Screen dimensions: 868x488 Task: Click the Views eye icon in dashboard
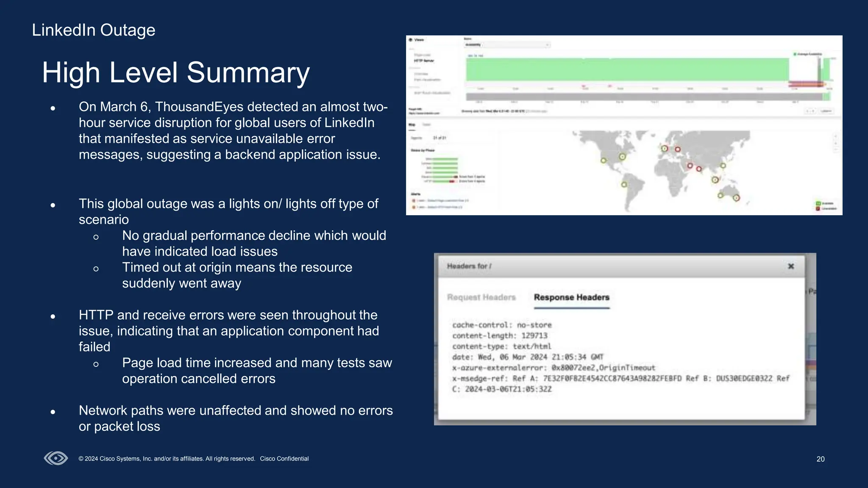410,40
